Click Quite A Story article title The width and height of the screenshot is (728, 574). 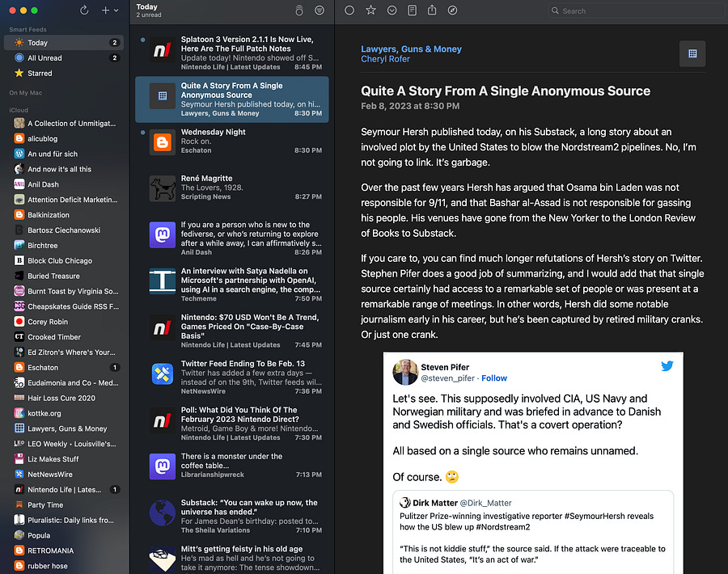coord(506,91)
